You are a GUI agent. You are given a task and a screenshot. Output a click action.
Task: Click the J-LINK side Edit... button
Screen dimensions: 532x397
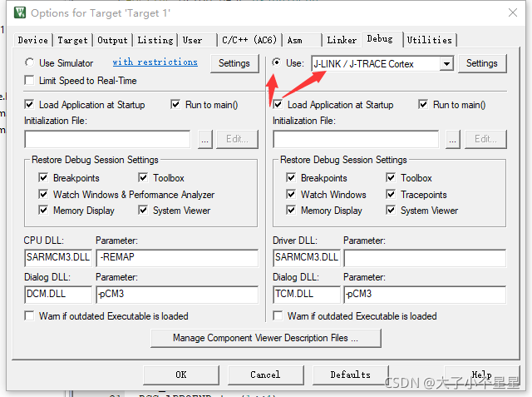point(485,139)
